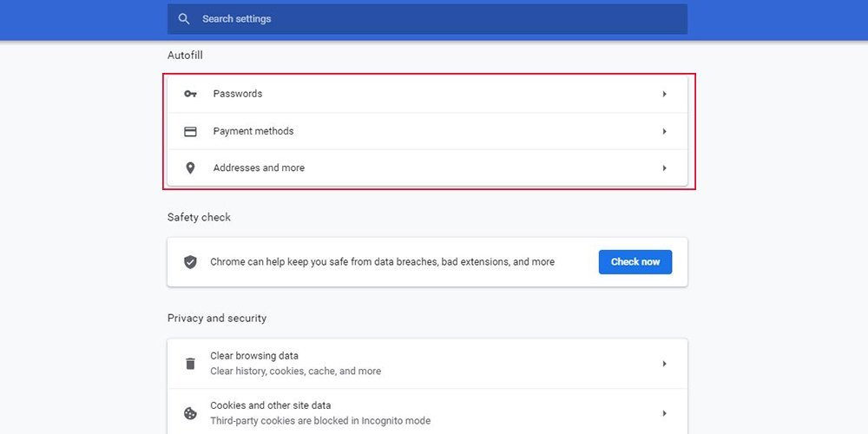Focus the Search settings field

[427, 19]
